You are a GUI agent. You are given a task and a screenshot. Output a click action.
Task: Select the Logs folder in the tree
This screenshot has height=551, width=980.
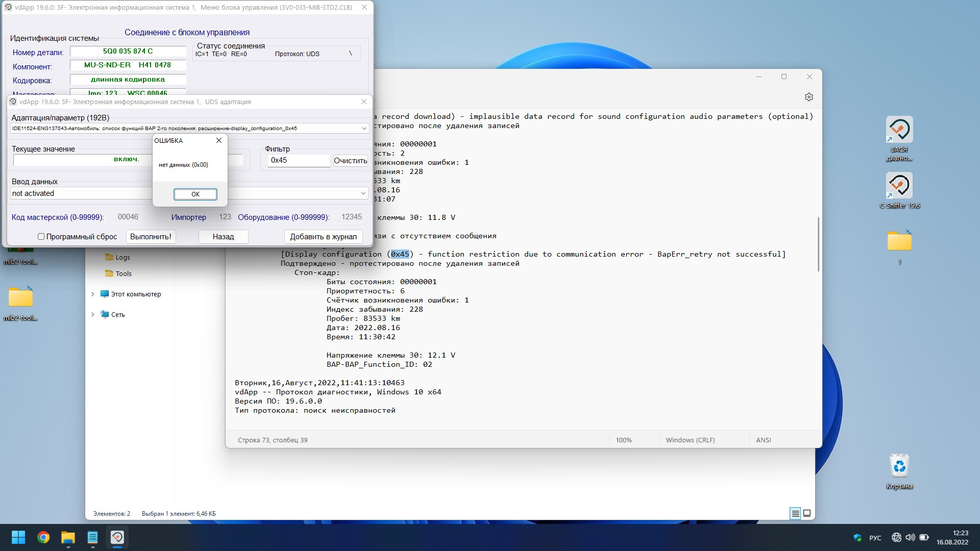tap(122, 258)
